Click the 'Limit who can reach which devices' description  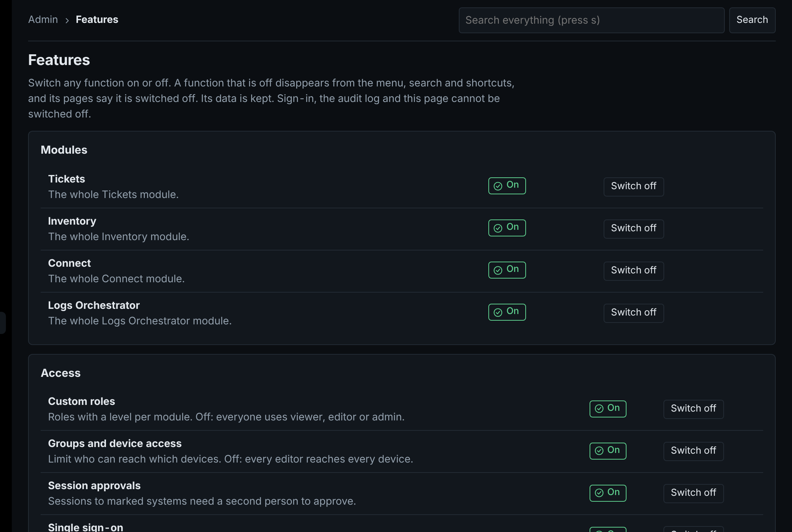(x=231, y=459)
